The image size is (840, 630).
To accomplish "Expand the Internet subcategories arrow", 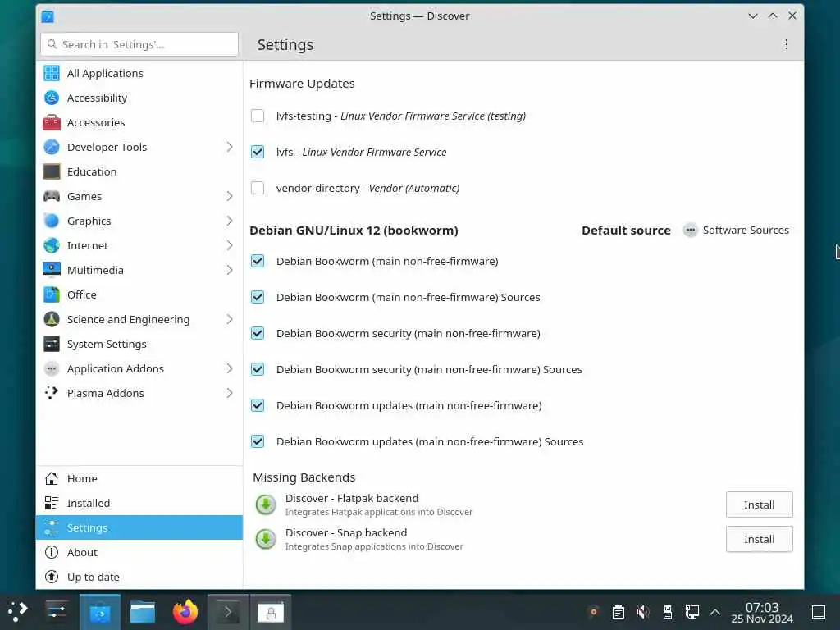I will 230,245.
